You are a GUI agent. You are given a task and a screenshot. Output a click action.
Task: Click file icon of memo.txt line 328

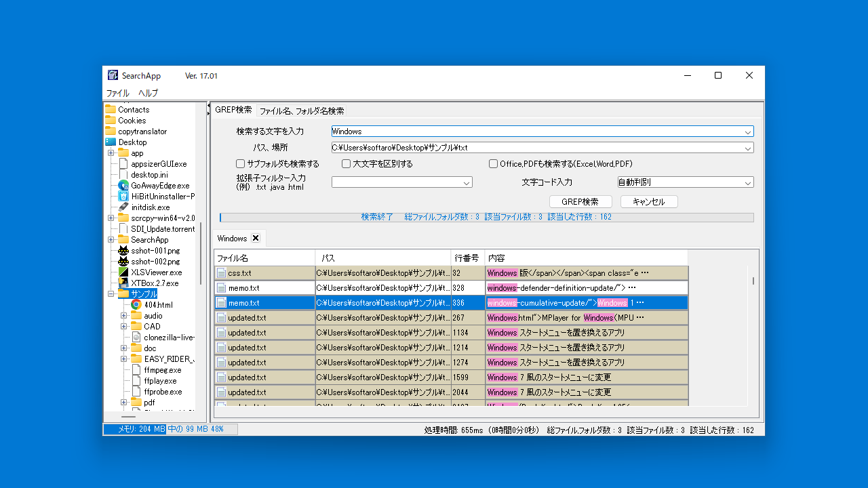click(x=221, y=287)
